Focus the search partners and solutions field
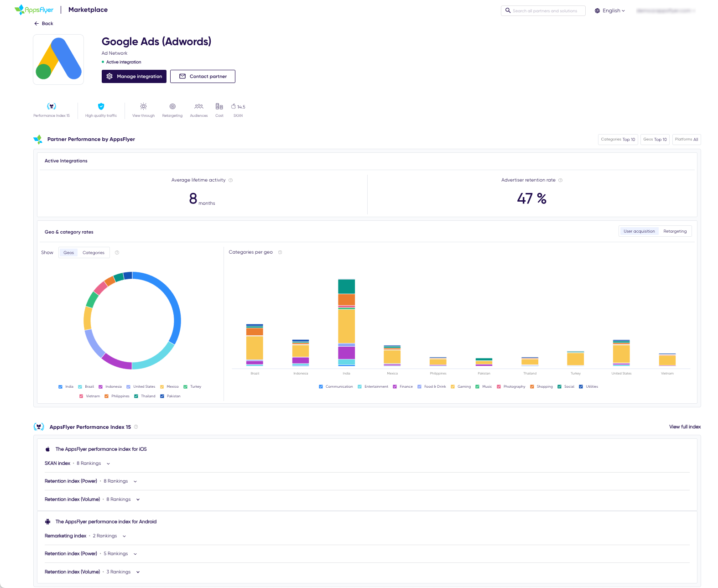 point(543,10)
